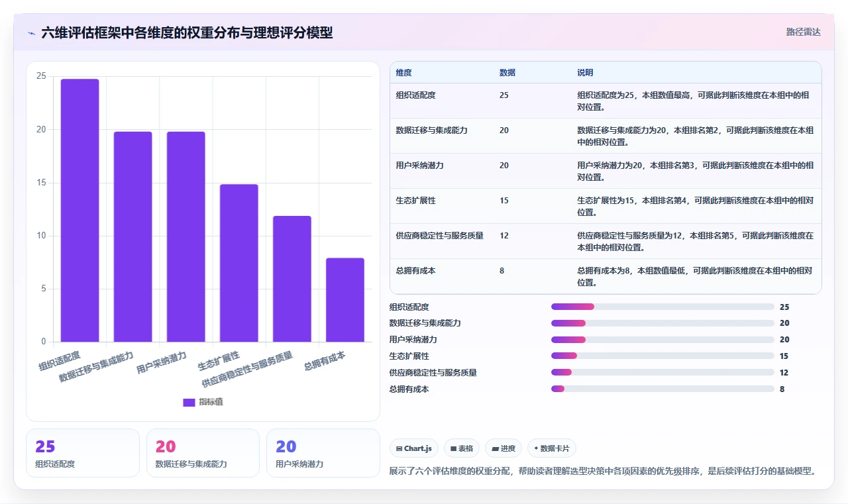Click the 用户采纳潜力 bar in chart
Screen dimensions: 848x504
click(186, 237)
